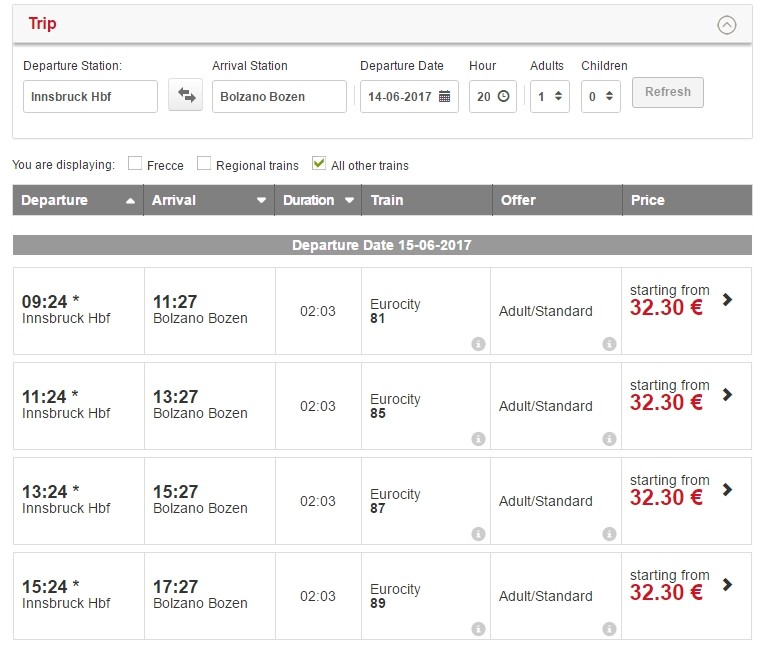
Task: Click the clock icon in Hour field
Action: [x=503, y=97]
